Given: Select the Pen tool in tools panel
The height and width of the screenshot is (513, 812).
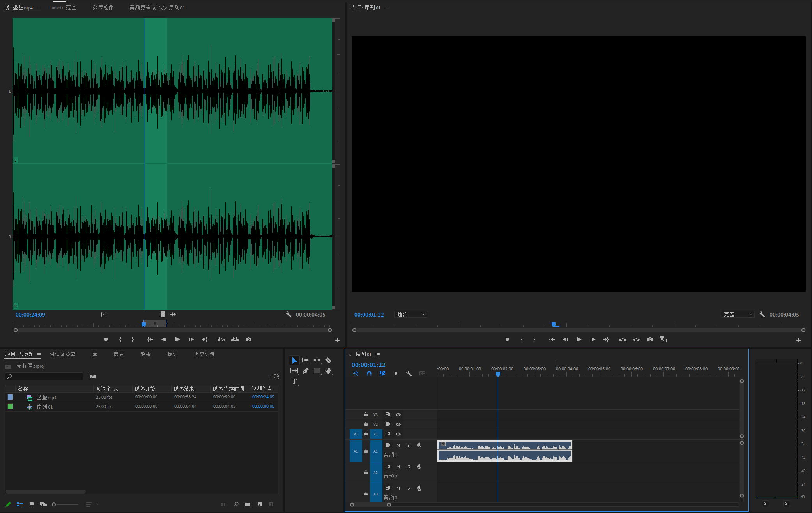Looking at the screenshot, I should coord(305,371).
